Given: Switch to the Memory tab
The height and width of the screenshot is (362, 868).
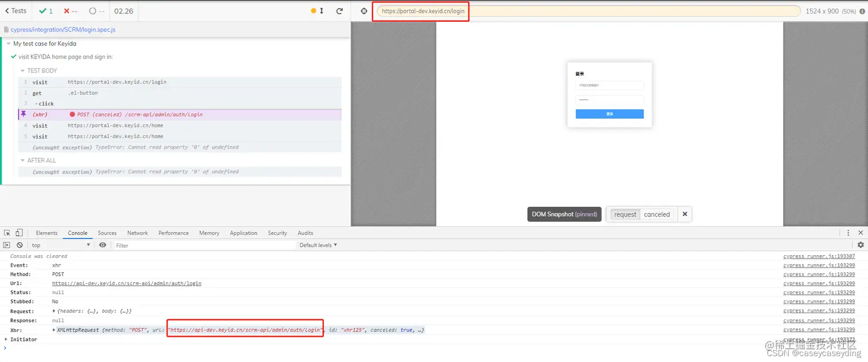Looking at the screenshot, I should (x=209, y=233).
